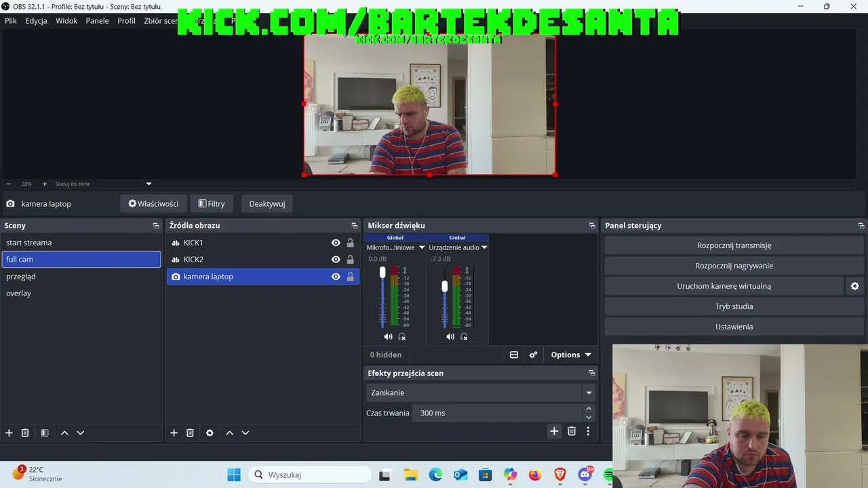Open preview scaling dropdown 'Skaluj do okna'
The height and width of the screenshot is (488, 868).
[103, 184]
